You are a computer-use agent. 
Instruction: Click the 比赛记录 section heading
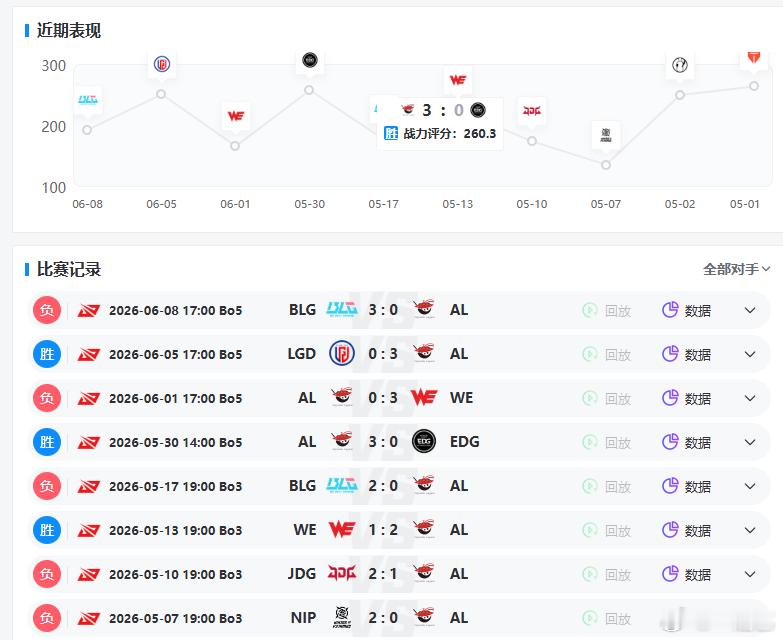[x=68, y=269]
